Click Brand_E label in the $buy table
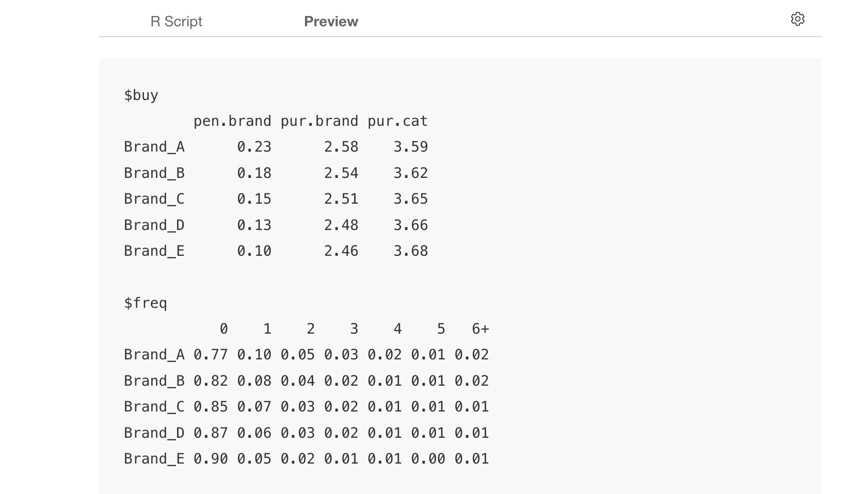The width and height of the screenshot is (868, 494). click(x=154, y=251)
